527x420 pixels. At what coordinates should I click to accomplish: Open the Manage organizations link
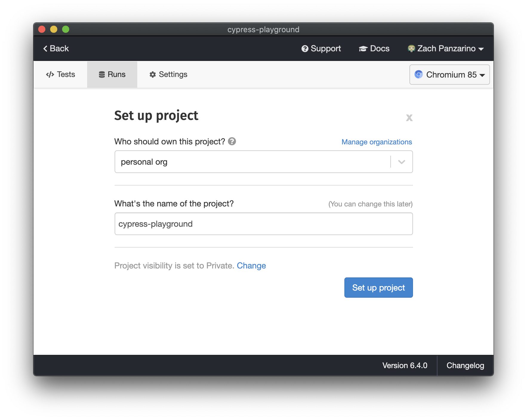377,142
